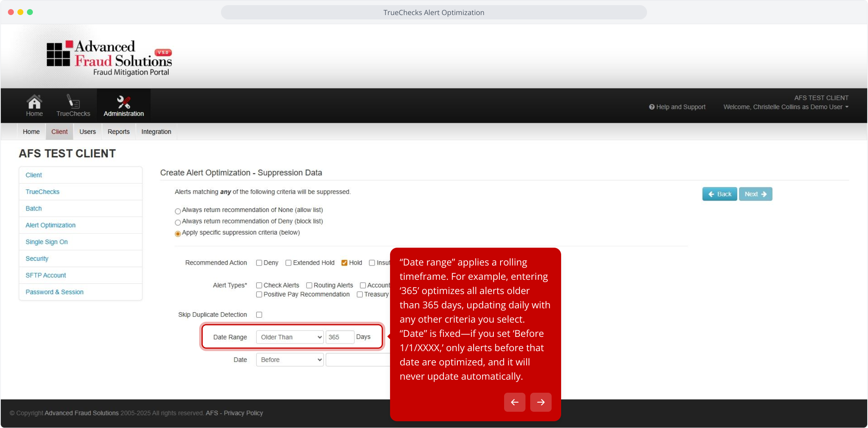Select 'Always return recommendation of Deny' radio
This screenshot has width=868, height=428.
tap(178, 222)
